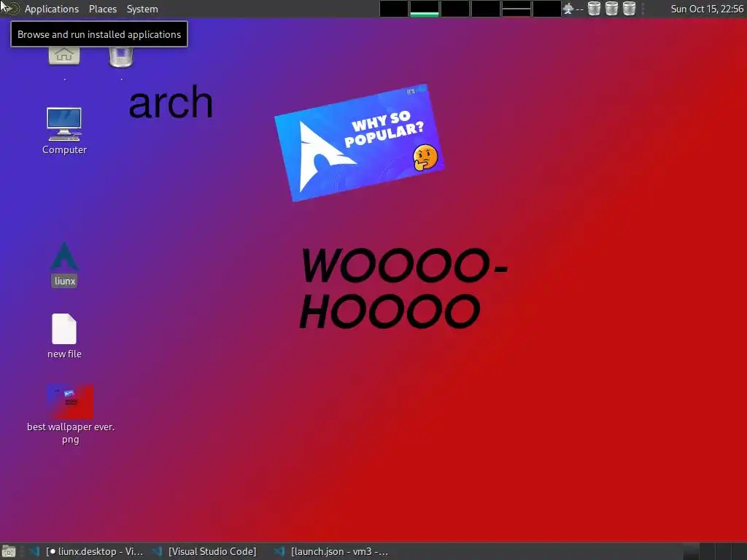Select the liunx launcher on the desktop

(x=65, y=264)
